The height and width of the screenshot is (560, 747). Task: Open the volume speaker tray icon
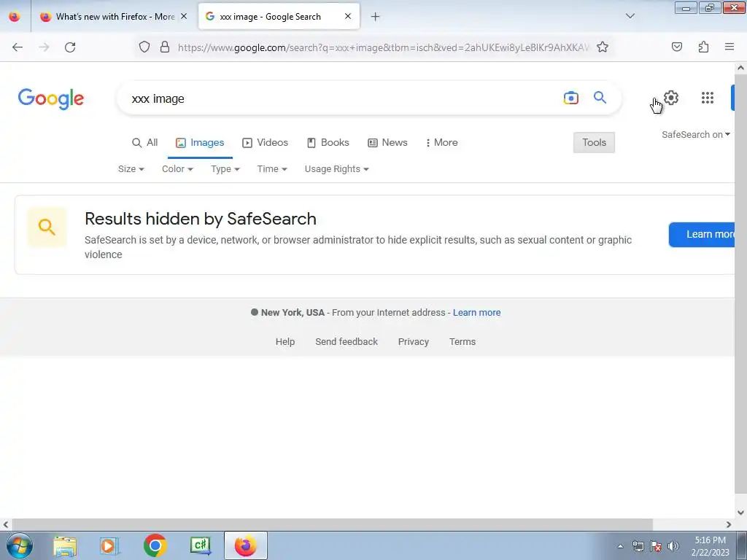[x=673, y=546]
